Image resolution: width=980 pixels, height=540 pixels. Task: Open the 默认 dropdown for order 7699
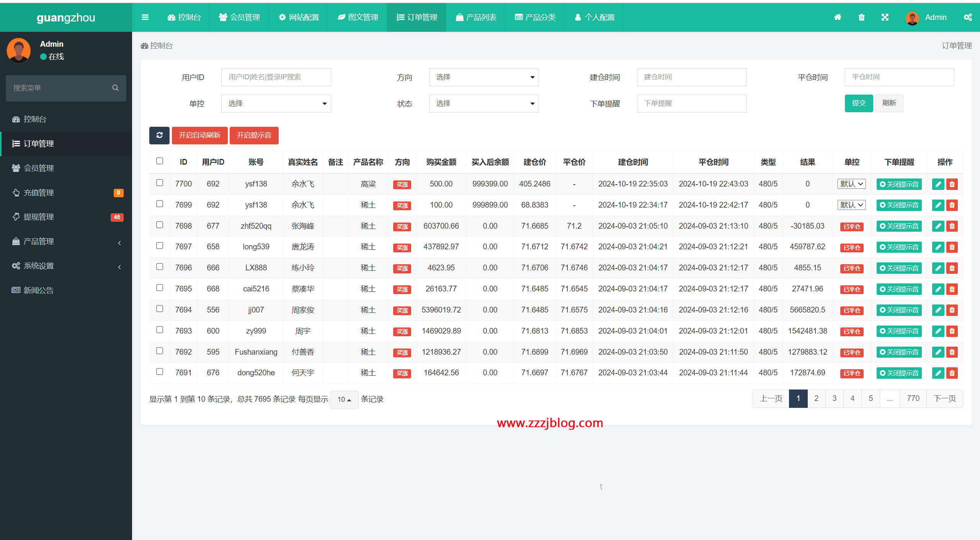(851, 205)
